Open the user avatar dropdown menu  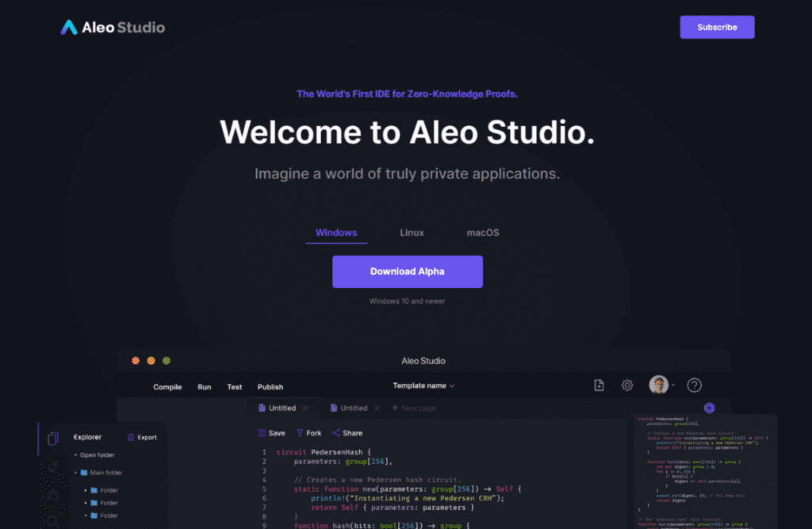coord(661,385)
